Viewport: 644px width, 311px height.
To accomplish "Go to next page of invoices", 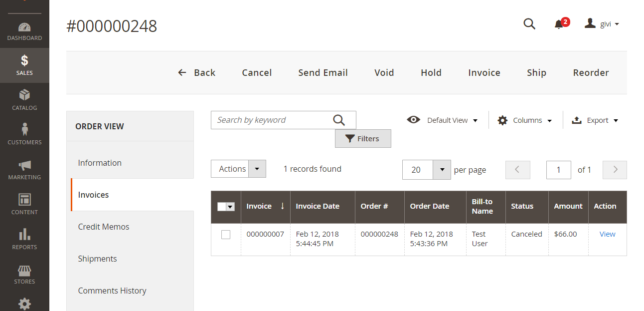I will click(x=615, y=170).
